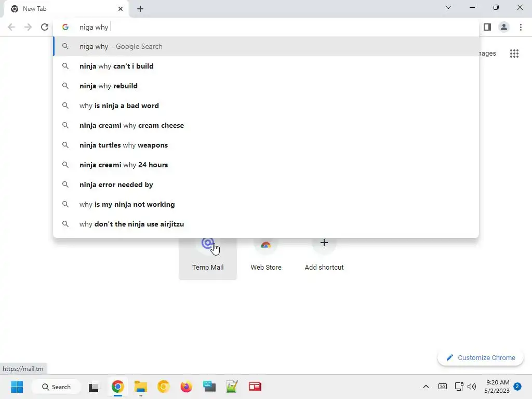
Task: Launch the yellow circular browser icon on taskbar
Action: (163, 387)
